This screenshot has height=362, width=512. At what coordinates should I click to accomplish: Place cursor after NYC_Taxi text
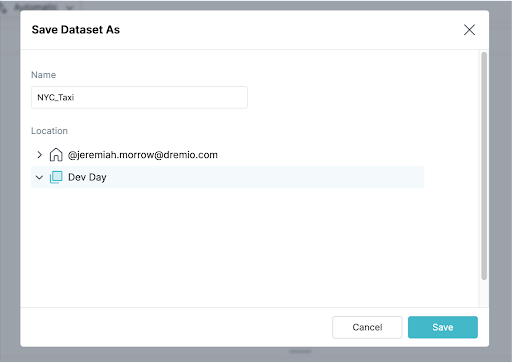[75, 97]
